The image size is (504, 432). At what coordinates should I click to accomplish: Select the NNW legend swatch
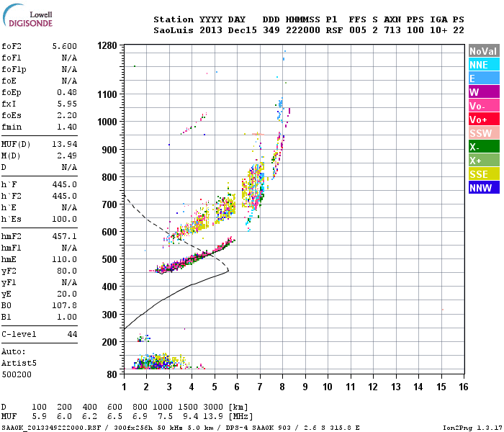click(x=484, y=188)
